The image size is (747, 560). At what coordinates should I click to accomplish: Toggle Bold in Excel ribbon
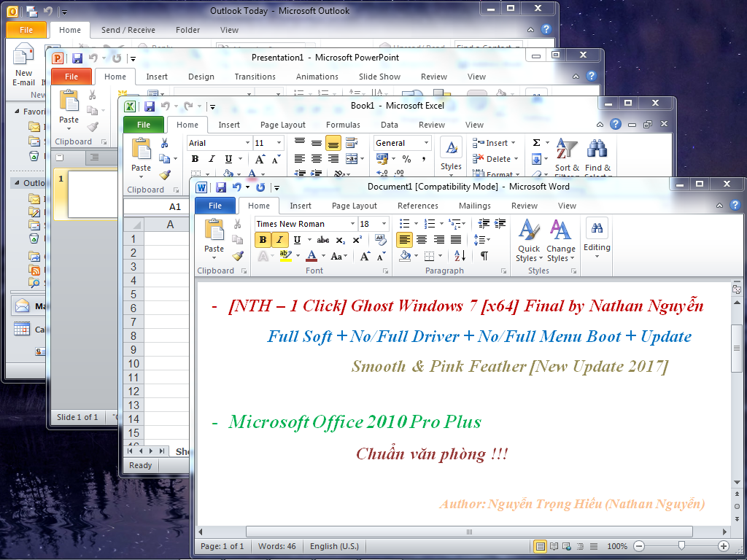(x=195, y=159)
